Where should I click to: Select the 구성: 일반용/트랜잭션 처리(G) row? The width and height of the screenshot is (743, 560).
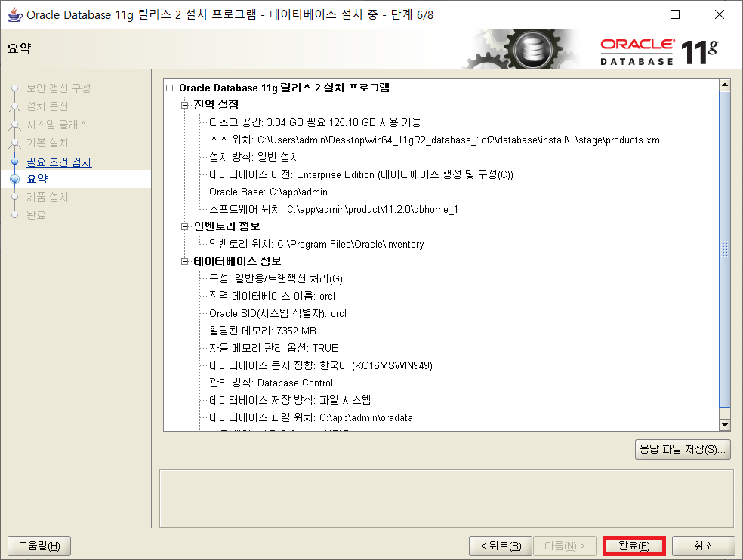click(x=276, y=278)
